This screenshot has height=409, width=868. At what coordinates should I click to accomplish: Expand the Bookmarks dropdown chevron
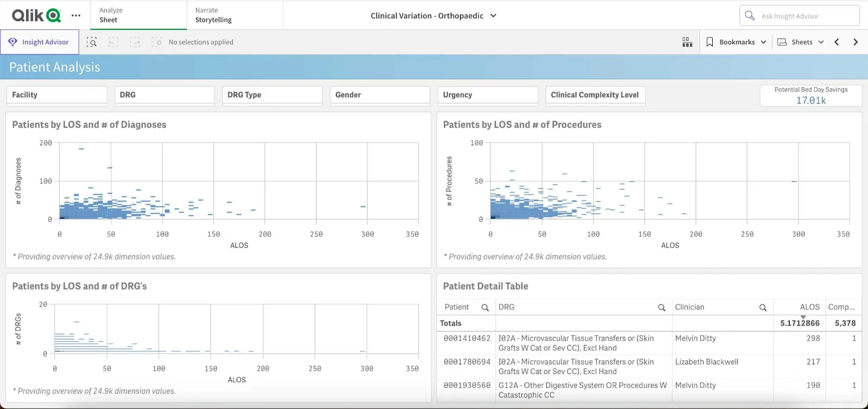tap(763, 42)
